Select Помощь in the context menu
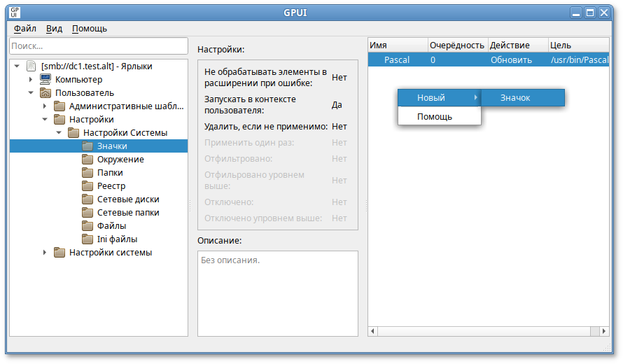This screenshot has width=623, height=364. tap(435, 117)
